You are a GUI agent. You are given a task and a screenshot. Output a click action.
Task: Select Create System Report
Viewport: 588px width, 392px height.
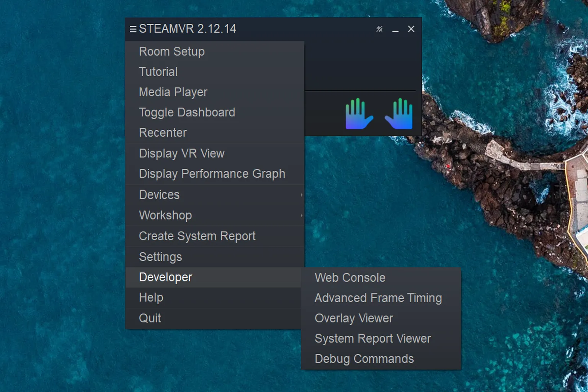click(x=215, y=236)
